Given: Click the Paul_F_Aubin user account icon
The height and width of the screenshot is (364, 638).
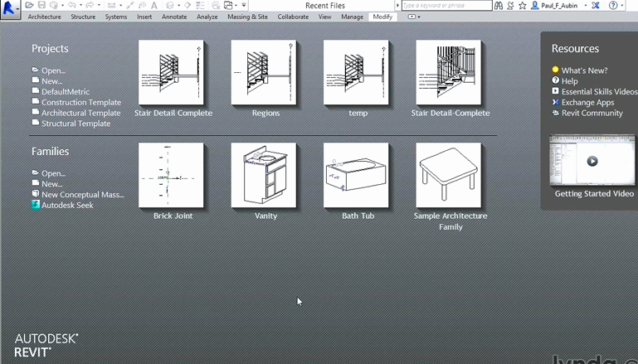Looking at the screenshot, I should (535, 6).
